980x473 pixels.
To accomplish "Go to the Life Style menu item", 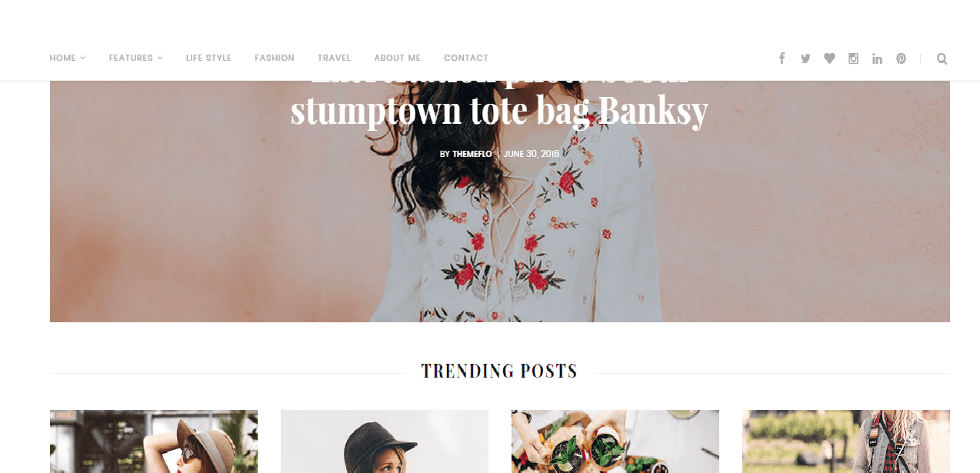I will coord(208,58).
